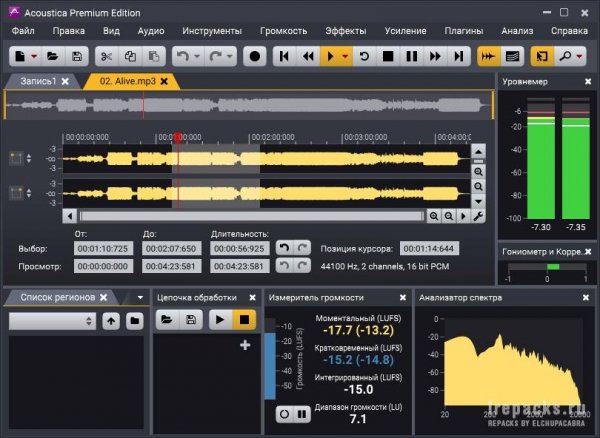Copy selection with Copy icon

[130, 57]
